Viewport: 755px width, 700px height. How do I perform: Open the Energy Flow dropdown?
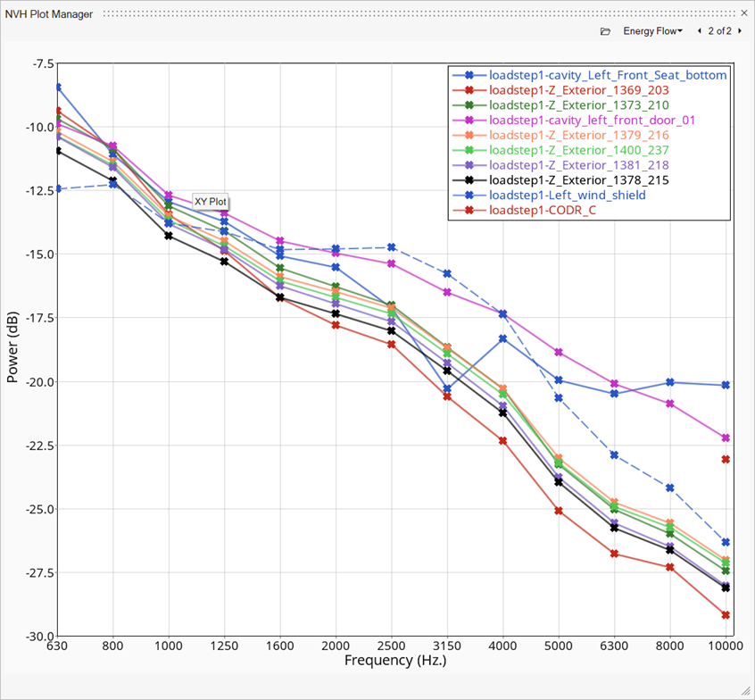(652, 31)
